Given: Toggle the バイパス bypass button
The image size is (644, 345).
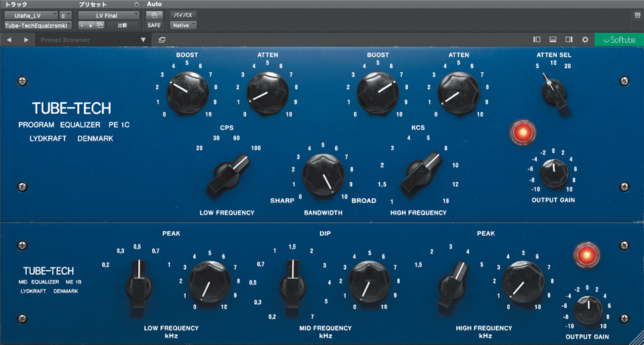Looking at the screenshot, I should (x=183, y=15).
